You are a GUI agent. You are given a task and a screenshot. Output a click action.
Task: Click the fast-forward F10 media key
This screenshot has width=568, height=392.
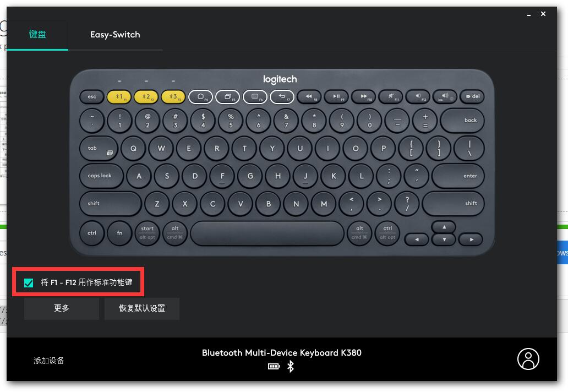(x=363, y=97)
